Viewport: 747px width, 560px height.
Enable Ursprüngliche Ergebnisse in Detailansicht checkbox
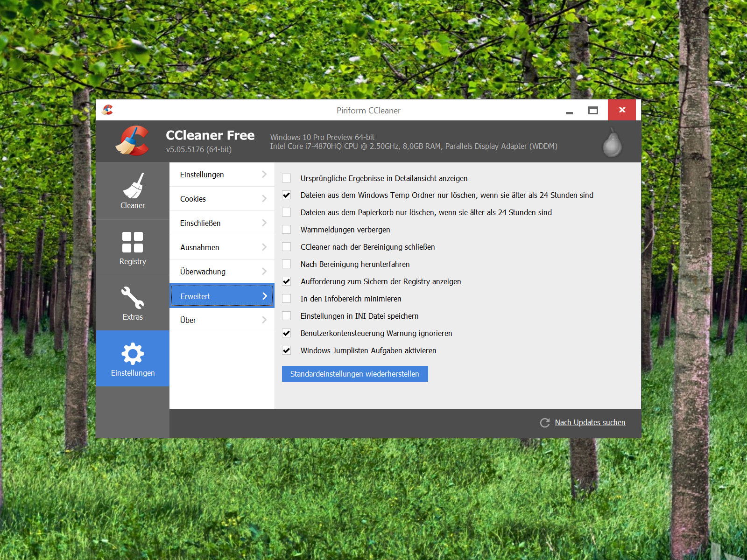tap(287, 178)
